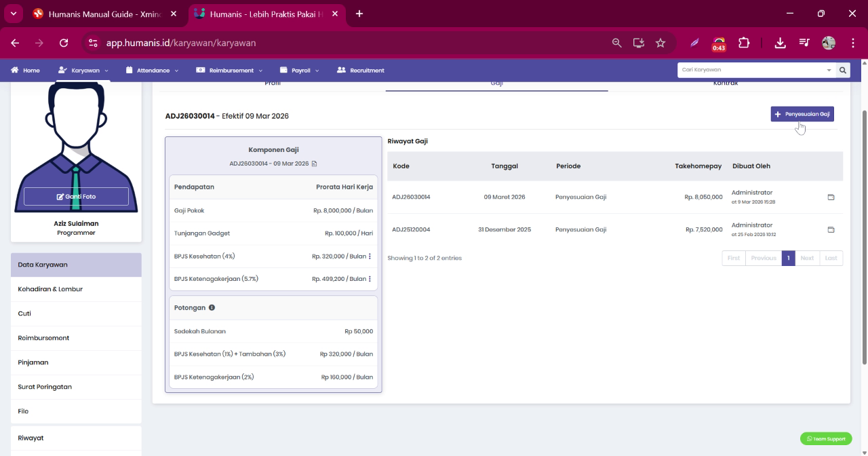Viewport: 868px width, 456px height.
Task: Click the Ganti Foto button
Action: [x=76, y=196]
